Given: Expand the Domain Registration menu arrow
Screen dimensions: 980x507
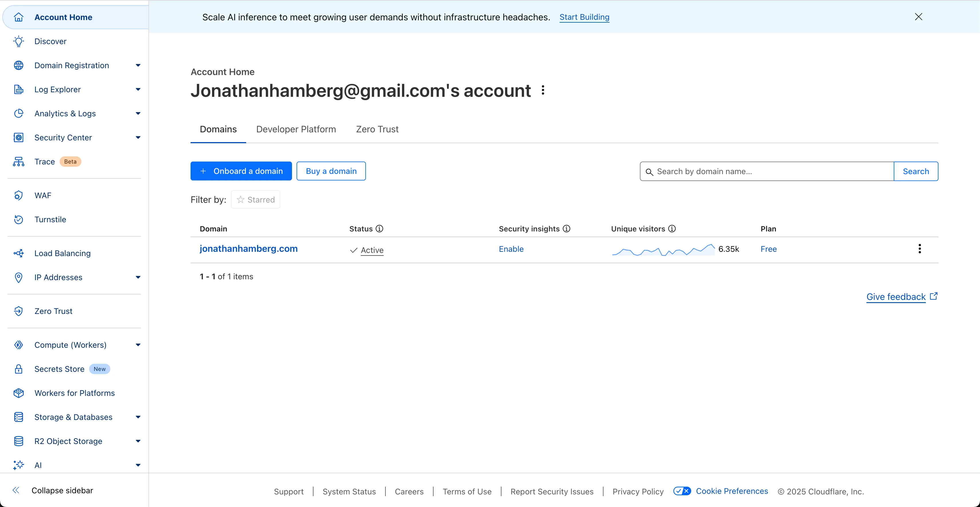Looking at the screenshot, I should click(138, 65).
